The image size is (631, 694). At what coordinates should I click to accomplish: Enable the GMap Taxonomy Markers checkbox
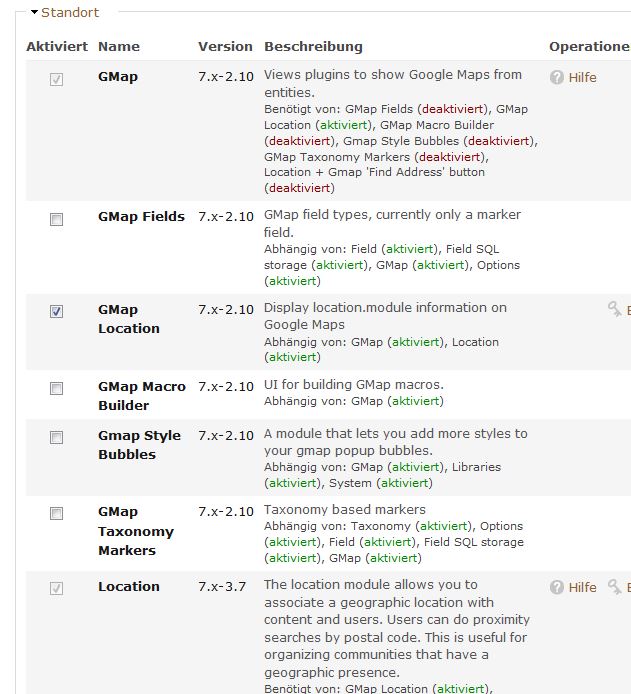pos(57,513)
